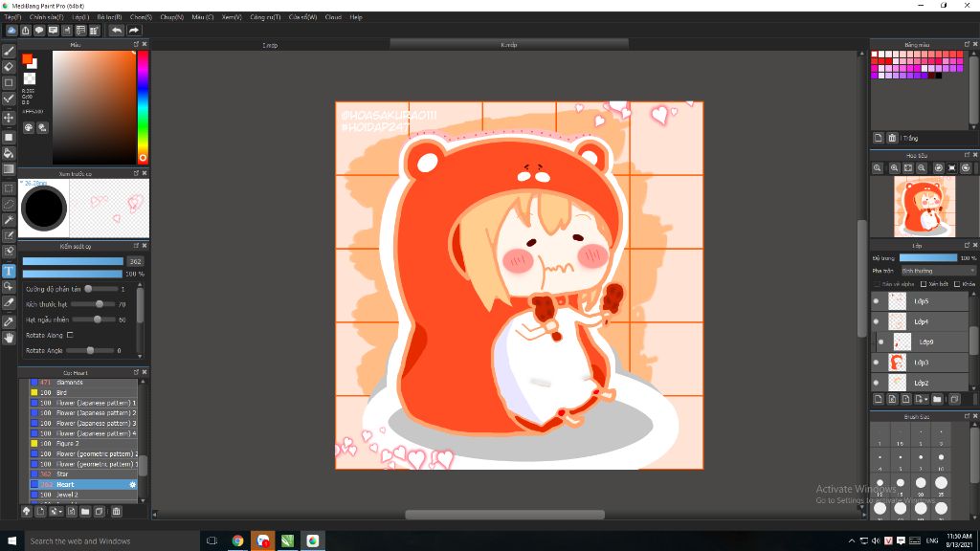The image size is (980, 551).
Task: Click the fit-to-window navigator icon
Action: pyautogui.click(x=908, y=168)
